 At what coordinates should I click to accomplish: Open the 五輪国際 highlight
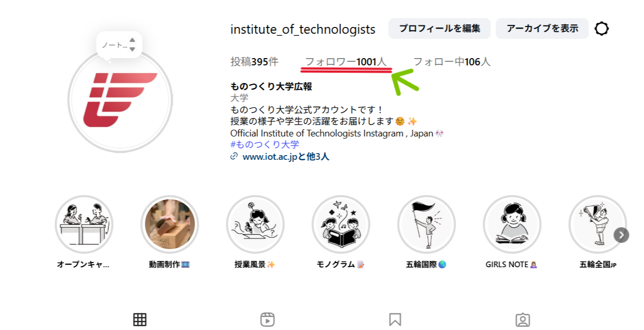(x=427, y=224)
